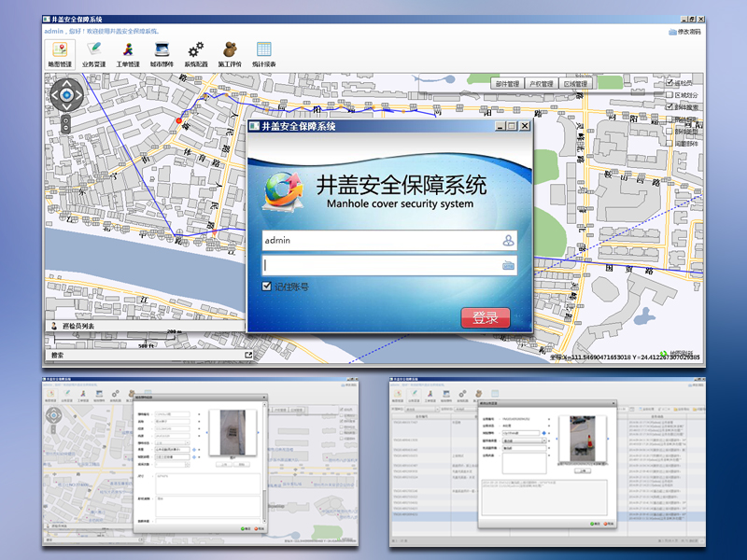747x560 pixels.
Task: Click the 部件管理 button on the map
Action: [507, 84]
